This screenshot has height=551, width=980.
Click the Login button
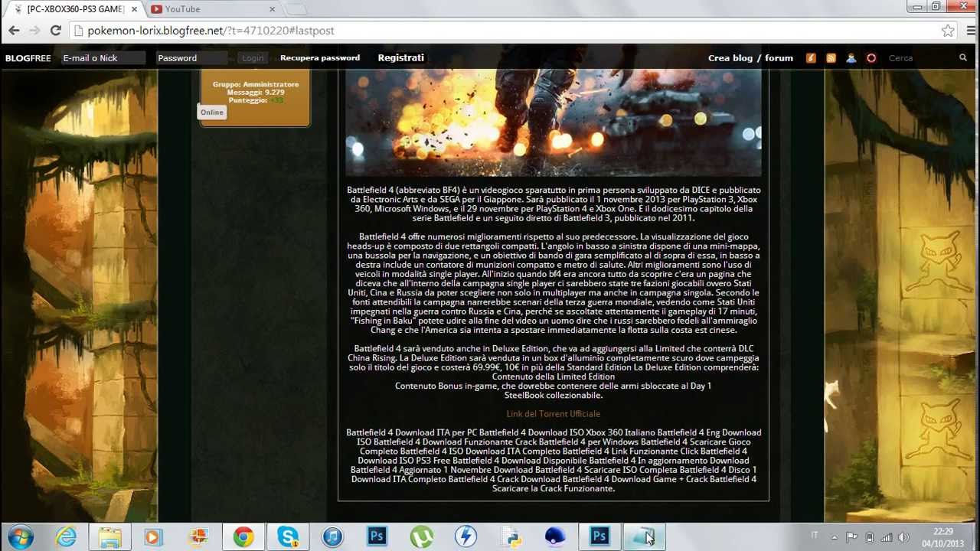coord(252,58)
